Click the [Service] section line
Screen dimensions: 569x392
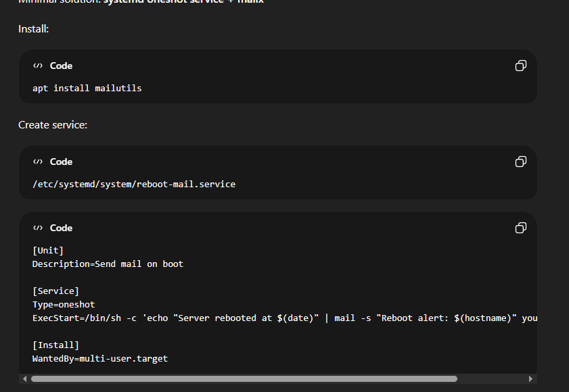(55, 291)
